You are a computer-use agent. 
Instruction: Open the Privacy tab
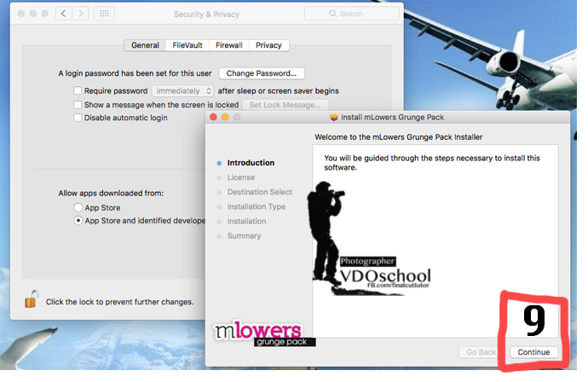268,45
